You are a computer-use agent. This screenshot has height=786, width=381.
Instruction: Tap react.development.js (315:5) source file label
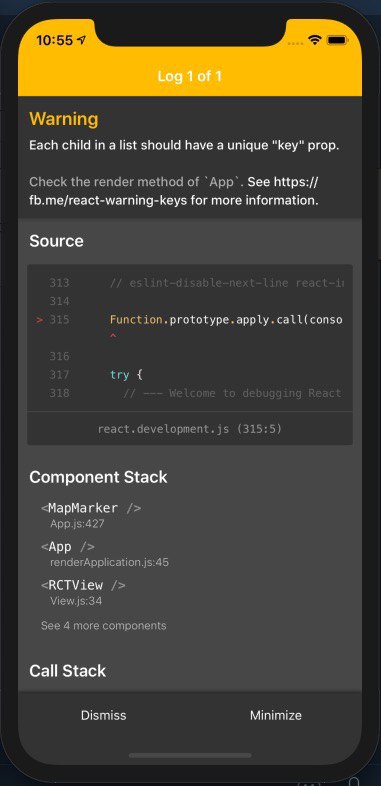(190, 429)
